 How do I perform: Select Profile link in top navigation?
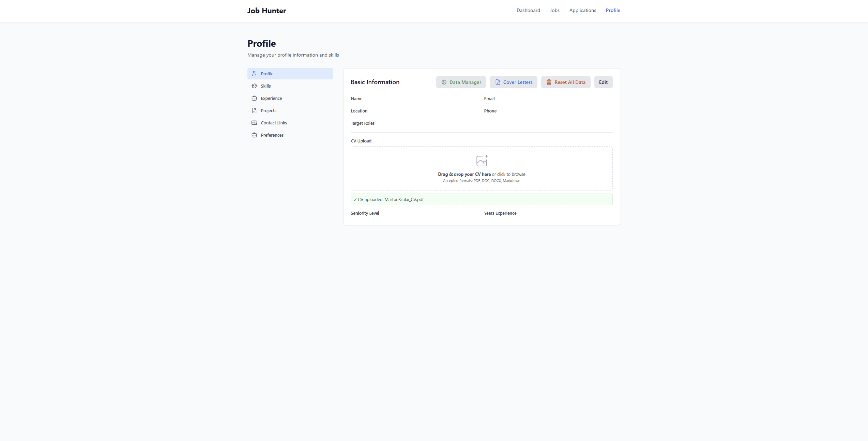click(613, 10)
